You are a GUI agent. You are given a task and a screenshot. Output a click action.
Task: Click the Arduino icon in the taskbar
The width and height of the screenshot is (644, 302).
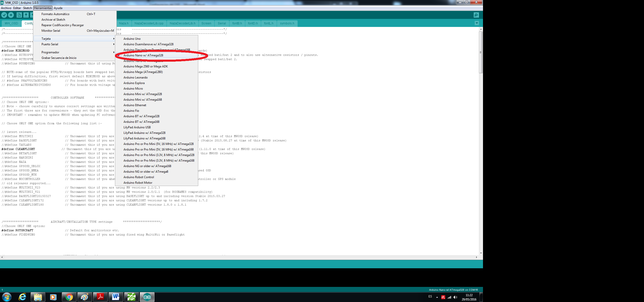[147, 297]
